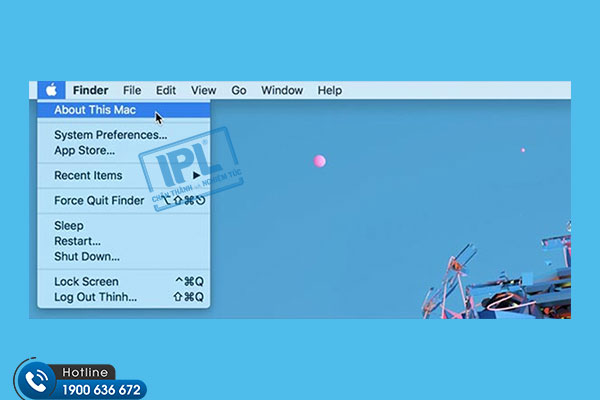Open the View menu
600x400 pixels.
(x=204, y=90)
